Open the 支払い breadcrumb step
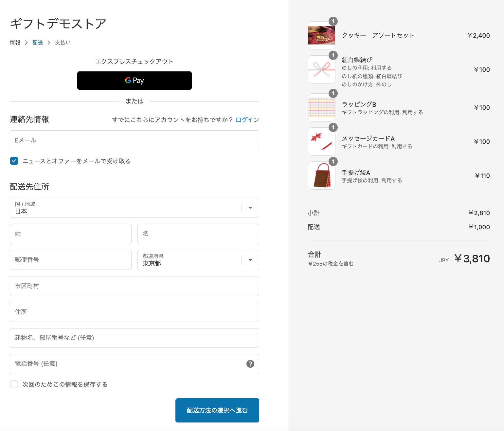The height and width of the screenshot is (431, 504). (x=63, y=43)
